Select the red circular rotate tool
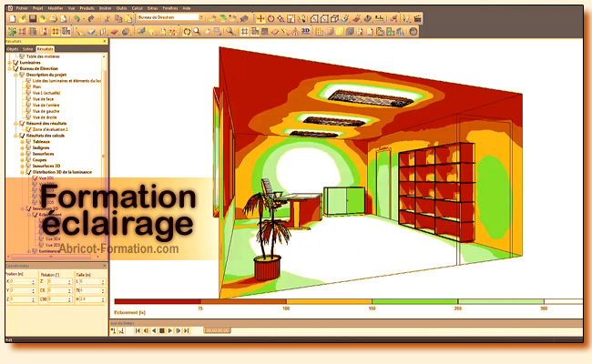The width and height of the screenshot is (592, 364). [271, 18]
